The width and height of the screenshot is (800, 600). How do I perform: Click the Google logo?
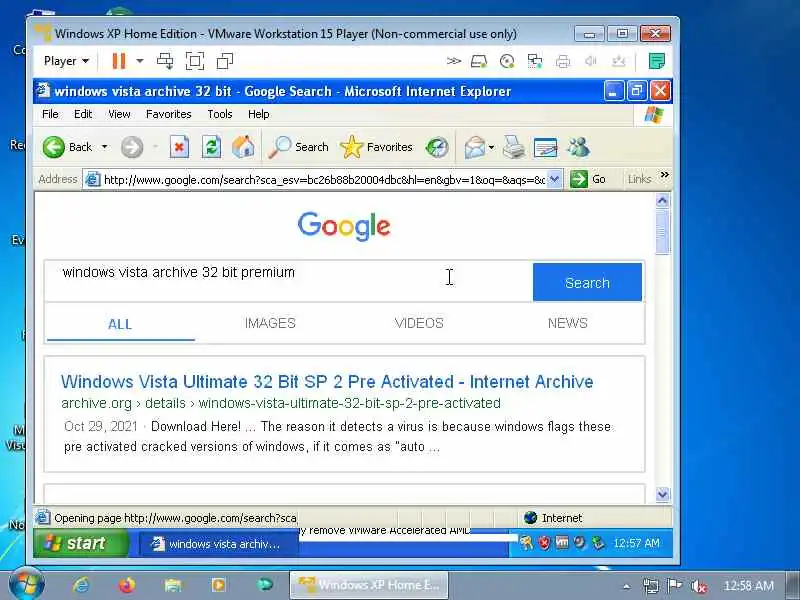(344, 226)
